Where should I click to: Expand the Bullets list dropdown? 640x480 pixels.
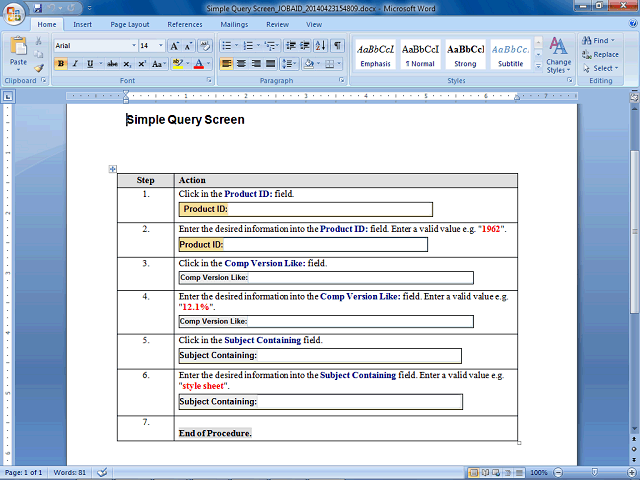pos(236,46)
